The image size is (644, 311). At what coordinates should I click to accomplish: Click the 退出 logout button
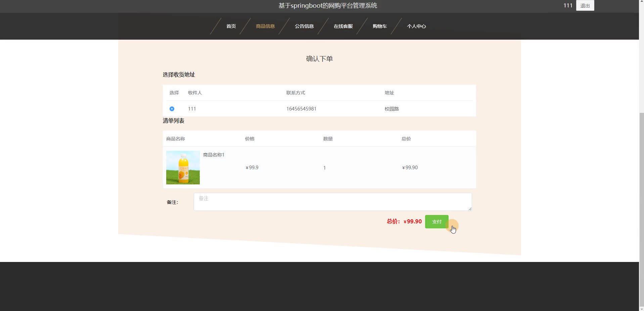pyautogui.click(x=585, y=6)
